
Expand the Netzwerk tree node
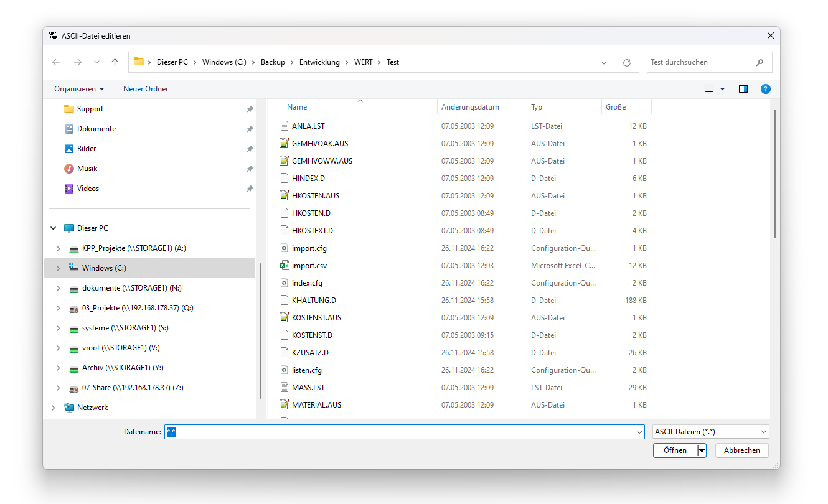54,408
